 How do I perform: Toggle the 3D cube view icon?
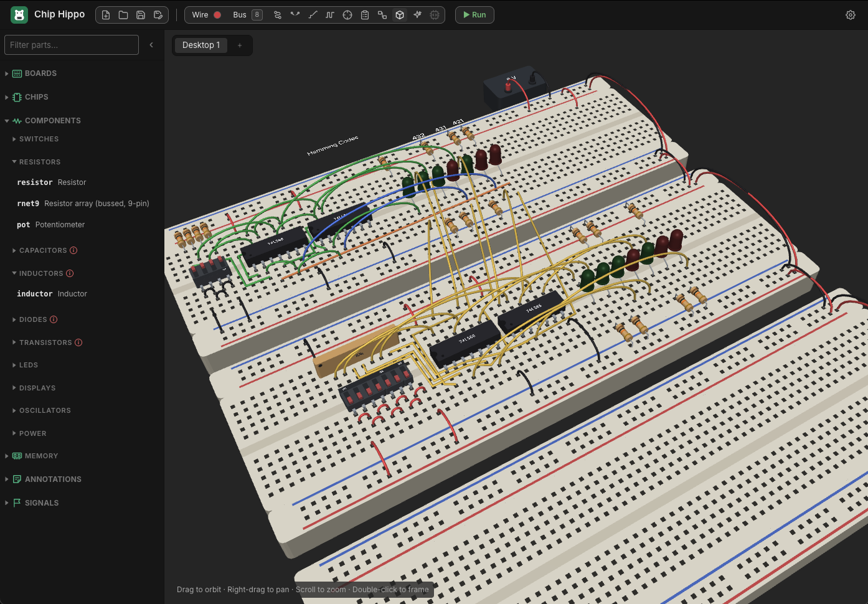point(400,15)
